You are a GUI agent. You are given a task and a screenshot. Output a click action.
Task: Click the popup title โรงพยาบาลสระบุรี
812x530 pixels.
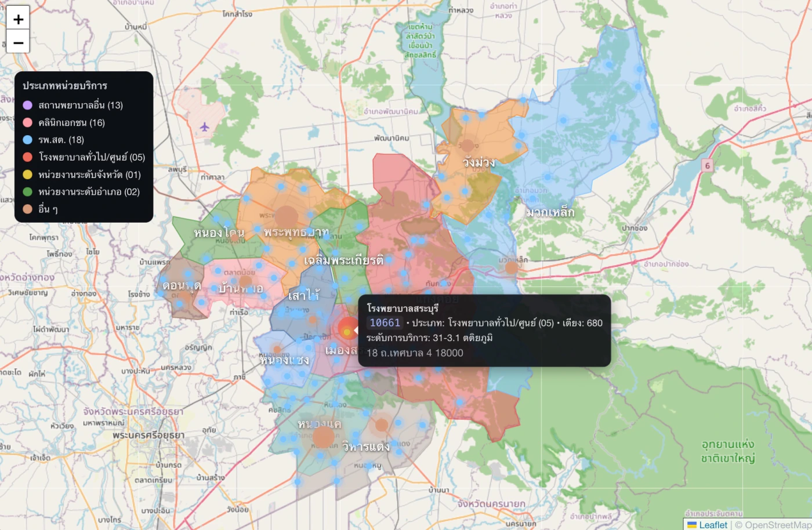(403, 308)
